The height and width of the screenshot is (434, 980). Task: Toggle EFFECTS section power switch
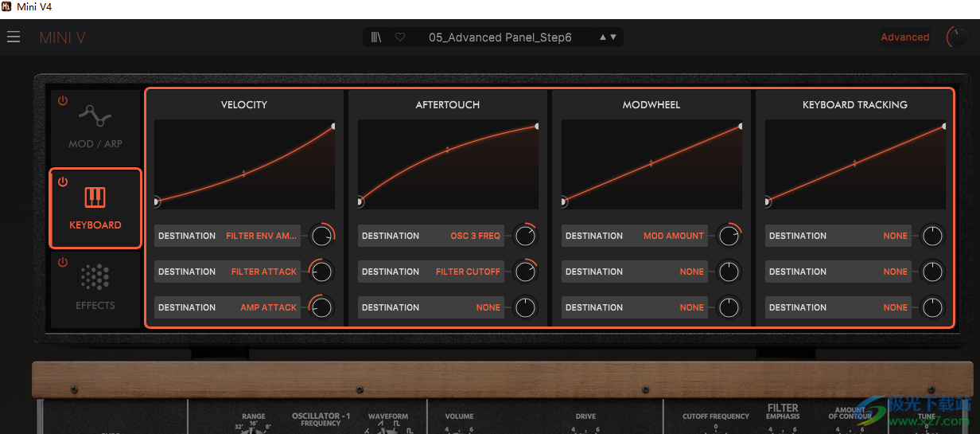[63, 262]
